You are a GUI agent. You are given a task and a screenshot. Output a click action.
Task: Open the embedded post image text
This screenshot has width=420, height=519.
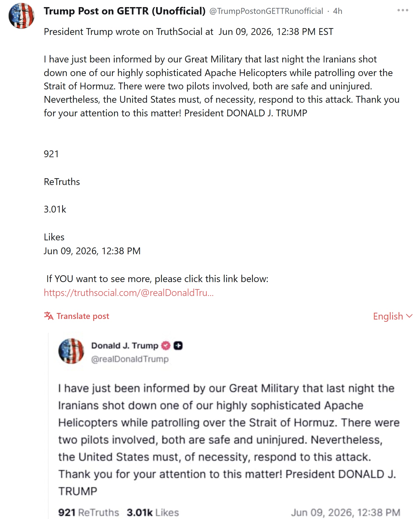pyautogui.click(x=229, y=439)
